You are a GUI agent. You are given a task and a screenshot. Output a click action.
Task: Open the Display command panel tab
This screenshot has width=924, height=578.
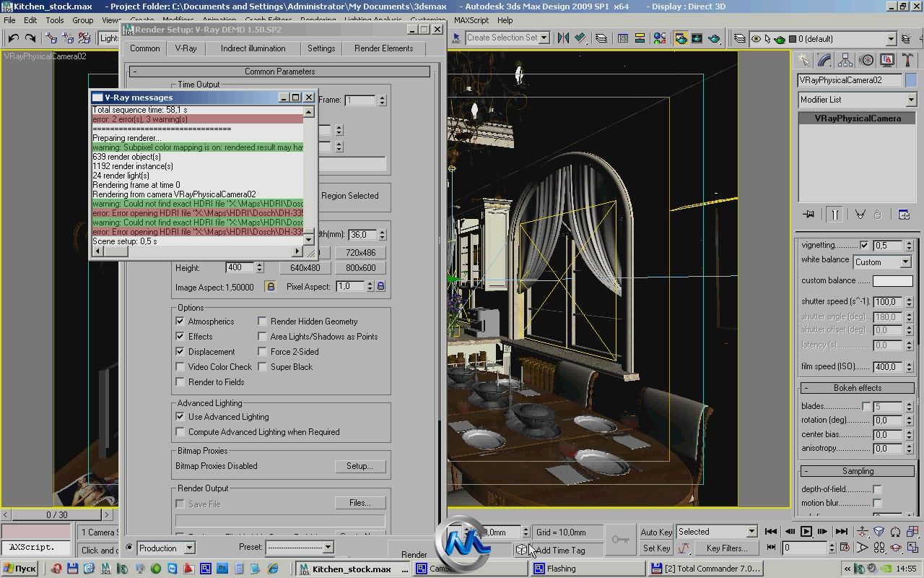pyautogui.click(x=887, y=61)
